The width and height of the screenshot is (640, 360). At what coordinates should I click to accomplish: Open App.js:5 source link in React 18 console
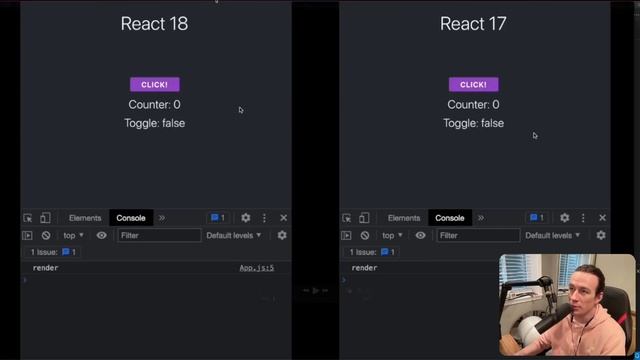pos(256,268)
